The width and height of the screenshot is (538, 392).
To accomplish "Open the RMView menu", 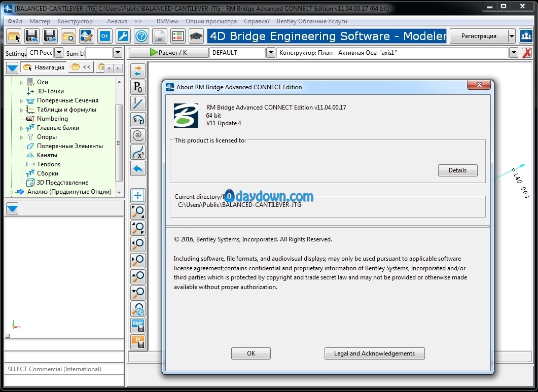I will 167,21.
